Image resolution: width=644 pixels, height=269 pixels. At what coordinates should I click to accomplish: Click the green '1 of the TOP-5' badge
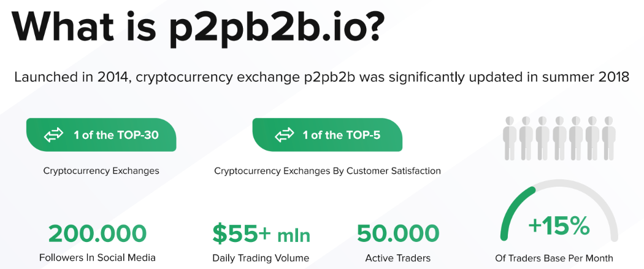point(327,135)
